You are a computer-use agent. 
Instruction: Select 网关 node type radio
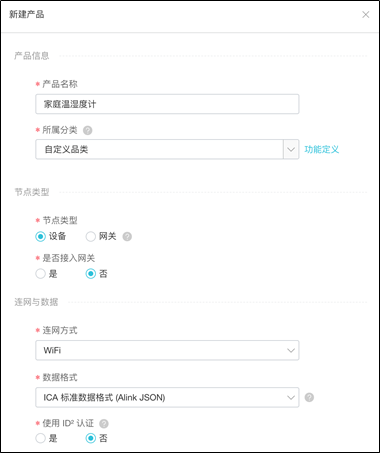pyautogui.click(x=91, y=237)
